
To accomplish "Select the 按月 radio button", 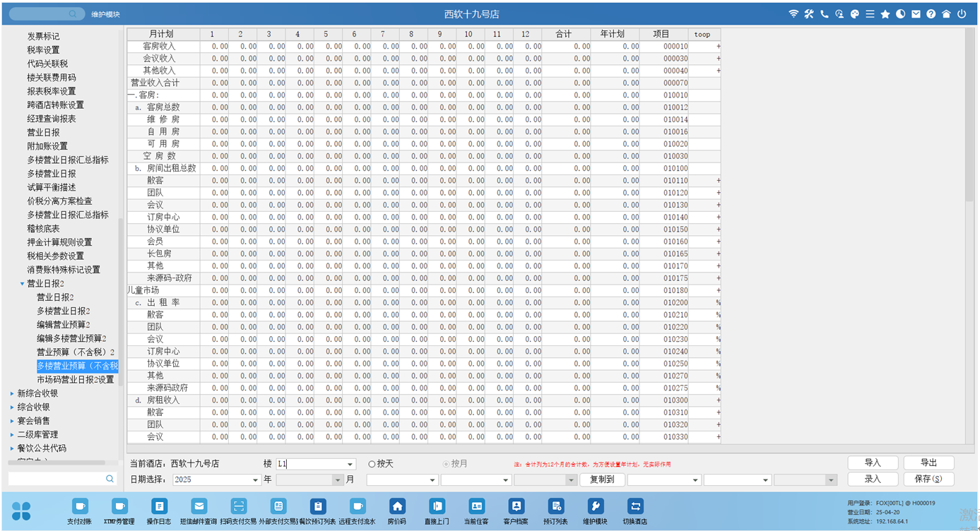I will coord(446,464).
